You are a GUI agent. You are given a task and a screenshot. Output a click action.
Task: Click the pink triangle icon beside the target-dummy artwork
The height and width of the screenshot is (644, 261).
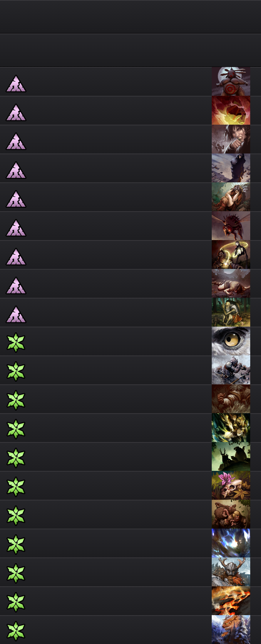point(16,84)
